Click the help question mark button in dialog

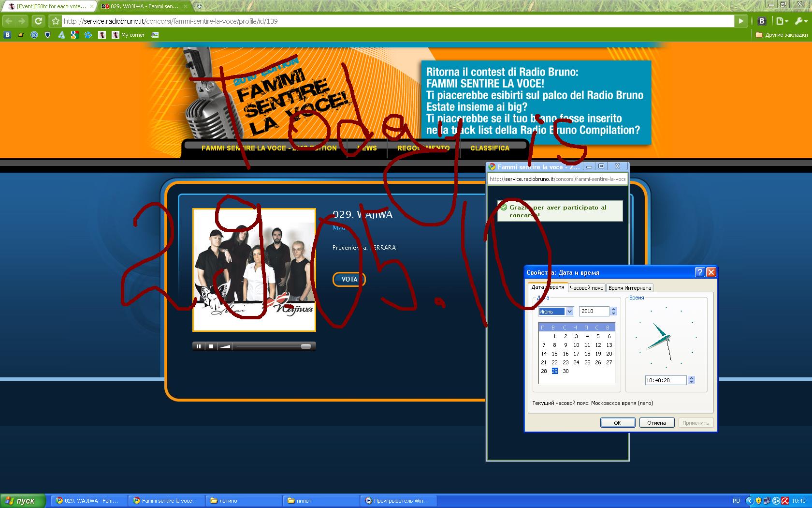699,272
